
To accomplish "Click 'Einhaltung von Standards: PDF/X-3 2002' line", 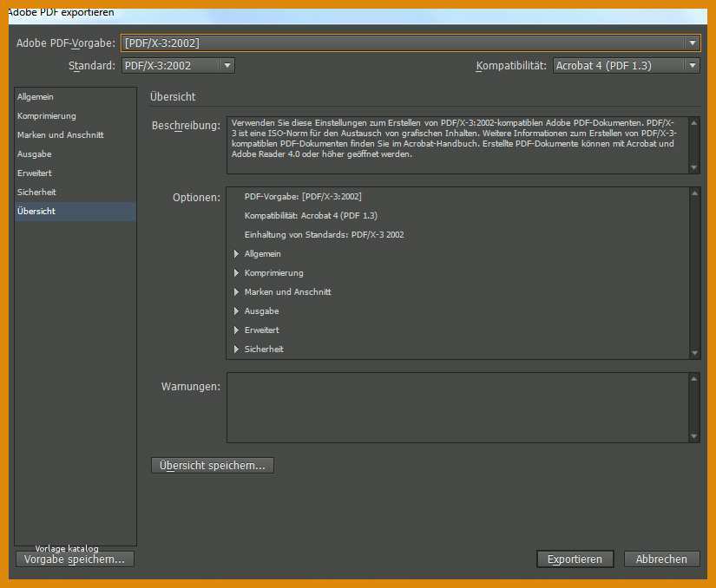I will (325, 235).
